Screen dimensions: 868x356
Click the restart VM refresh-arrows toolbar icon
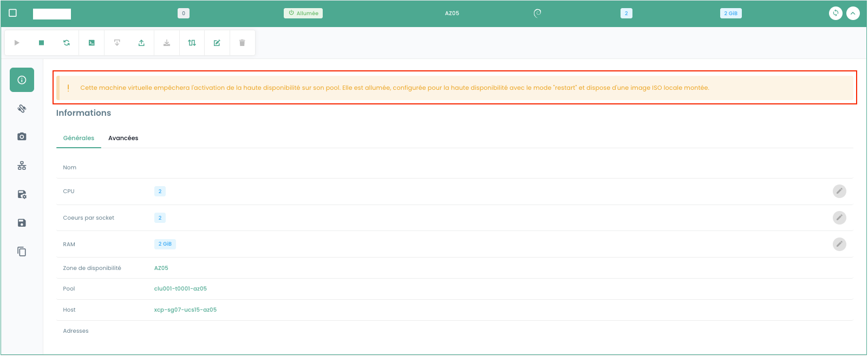[67, 43]
